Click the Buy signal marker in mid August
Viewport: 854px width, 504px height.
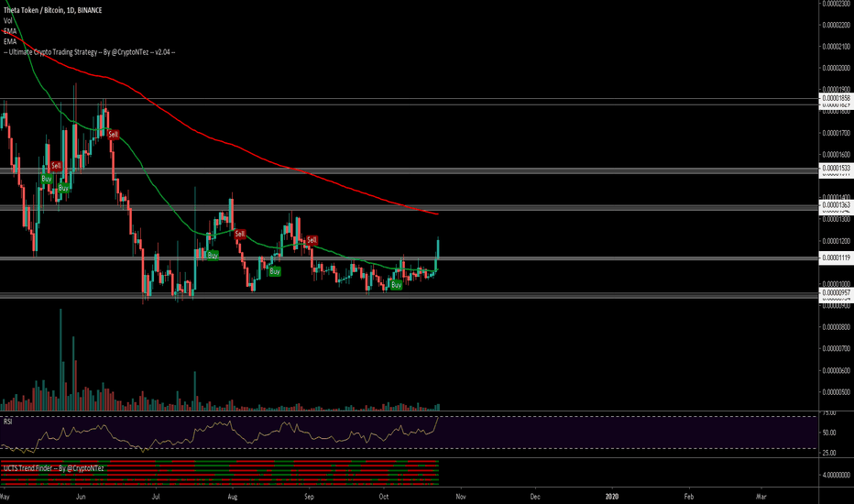pyautogui.click(x=275, y=271)
